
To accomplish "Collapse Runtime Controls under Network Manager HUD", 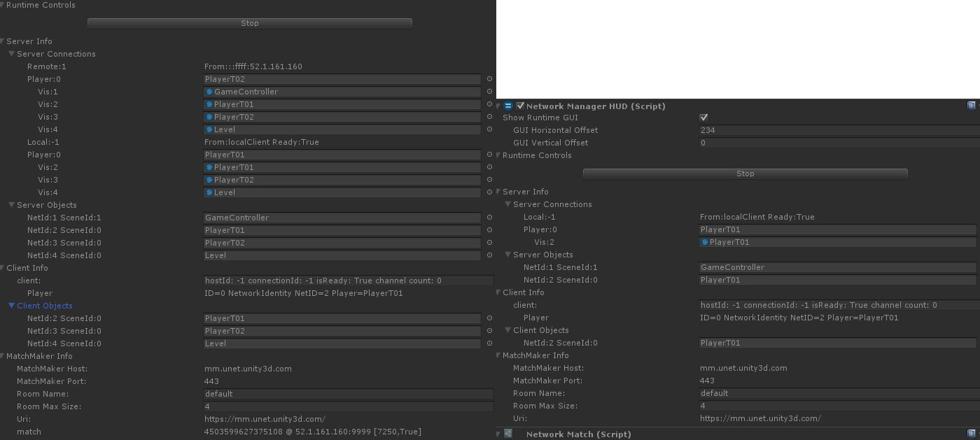I will click(499, 155).
